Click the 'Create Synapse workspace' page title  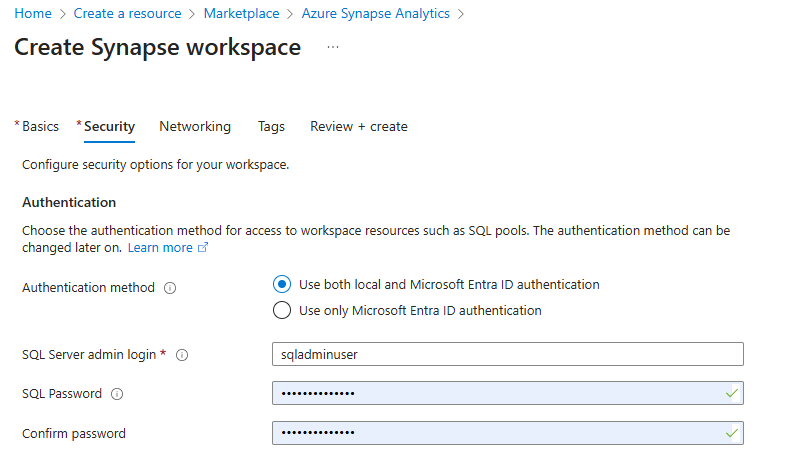pos(158,47)
